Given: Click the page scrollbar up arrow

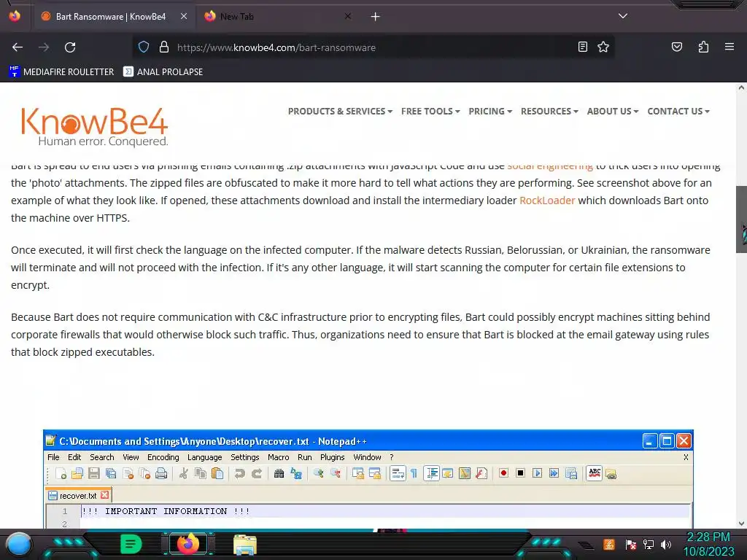Looking at the screenshot, I should click(741, 87).
